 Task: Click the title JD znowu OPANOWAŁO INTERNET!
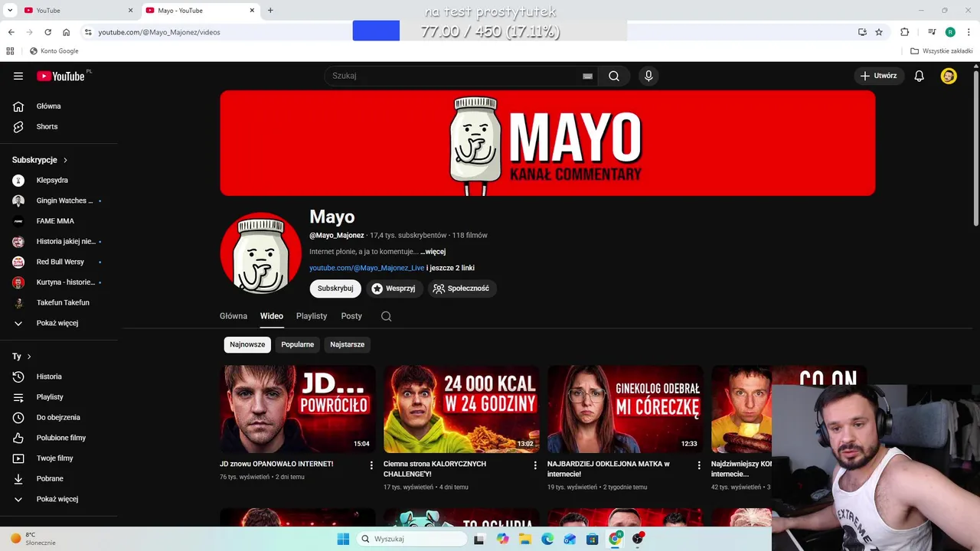click(x=276, y=464)
